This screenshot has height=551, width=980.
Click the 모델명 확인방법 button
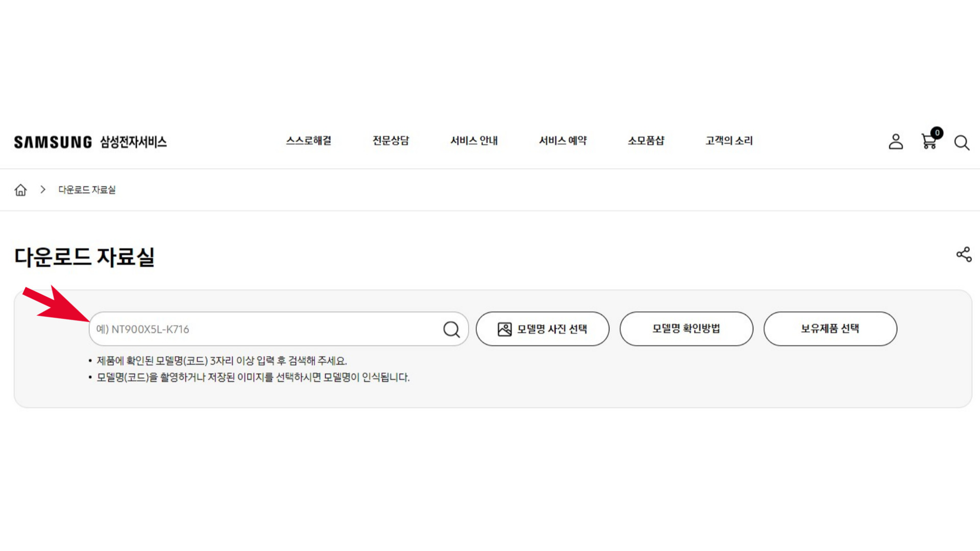coord(686,329)
